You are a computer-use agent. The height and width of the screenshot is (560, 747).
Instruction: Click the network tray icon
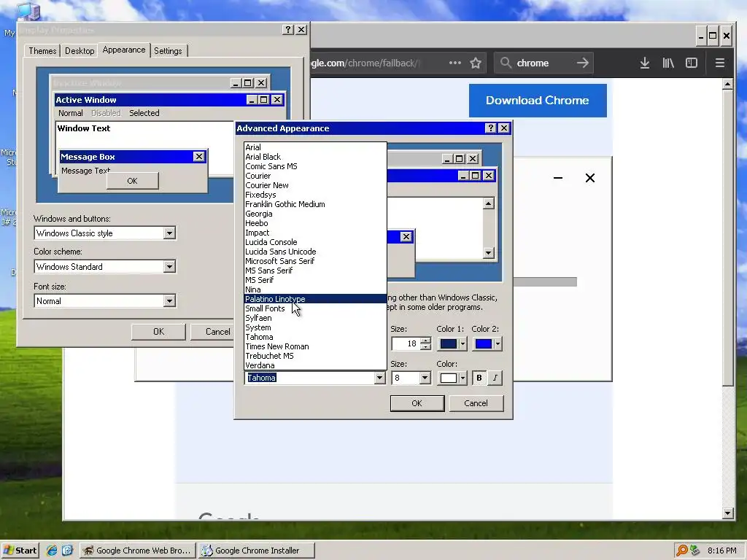(695, 551)
